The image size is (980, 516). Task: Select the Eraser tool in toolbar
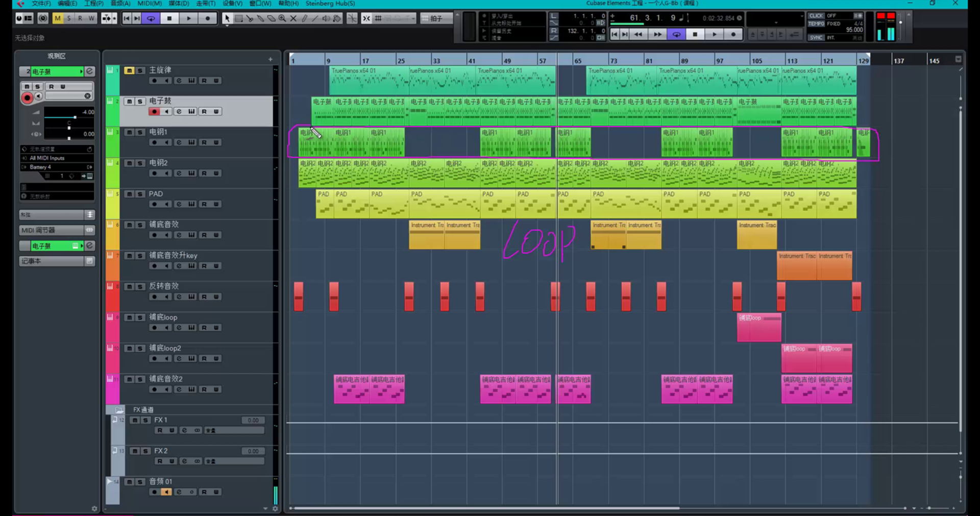click(x=272, y=18)
